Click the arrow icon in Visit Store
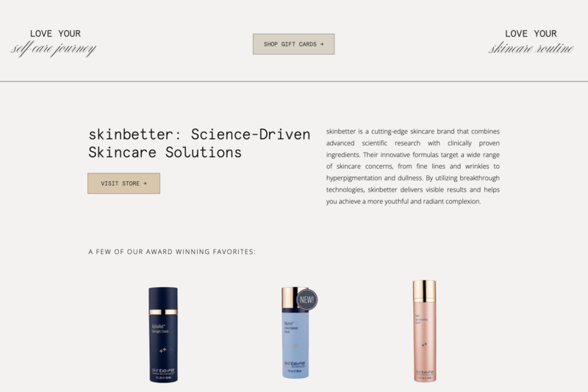588x392 pixels. click(145, 184)
